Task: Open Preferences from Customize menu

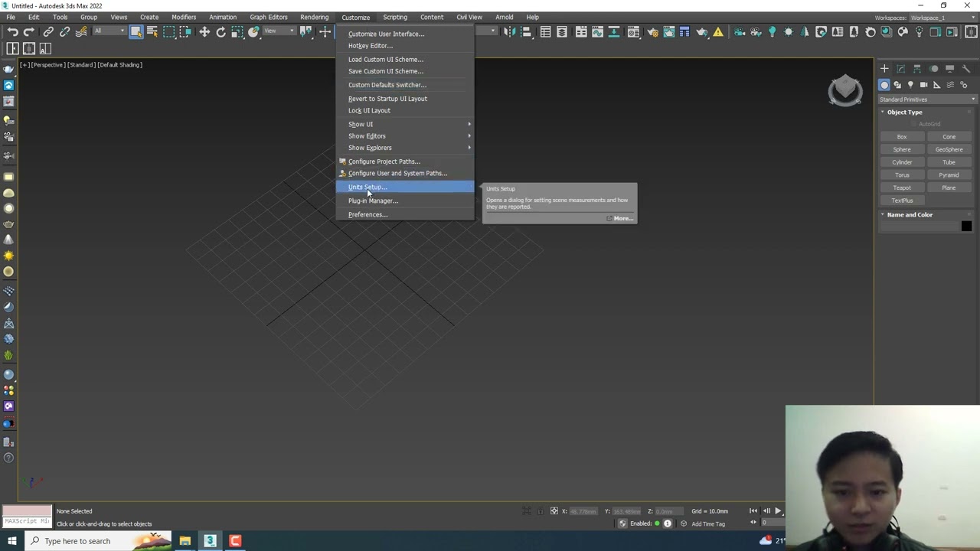Action: [x=406, y=214]
